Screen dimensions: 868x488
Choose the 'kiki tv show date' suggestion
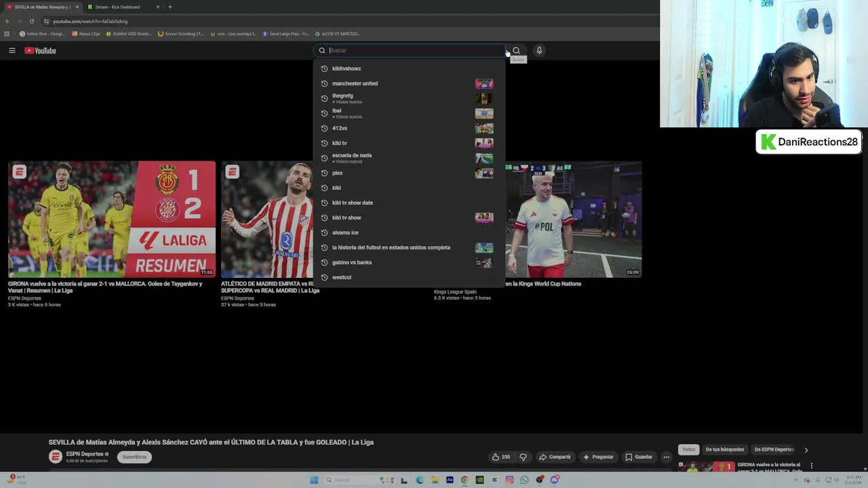coord(409,203)
